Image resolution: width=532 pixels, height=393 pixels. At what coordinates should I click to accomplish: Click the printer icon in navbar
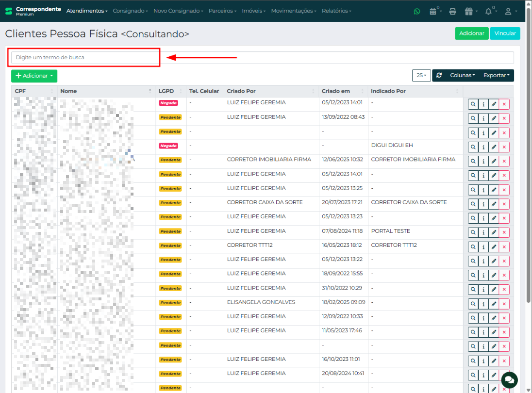tap(452, 11)
